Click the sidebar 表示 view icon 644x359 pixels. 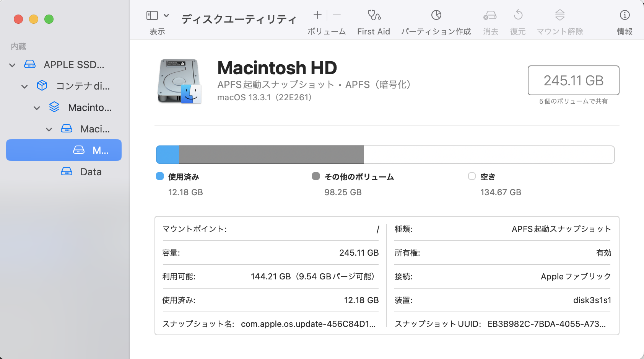[x=153, y=15]
